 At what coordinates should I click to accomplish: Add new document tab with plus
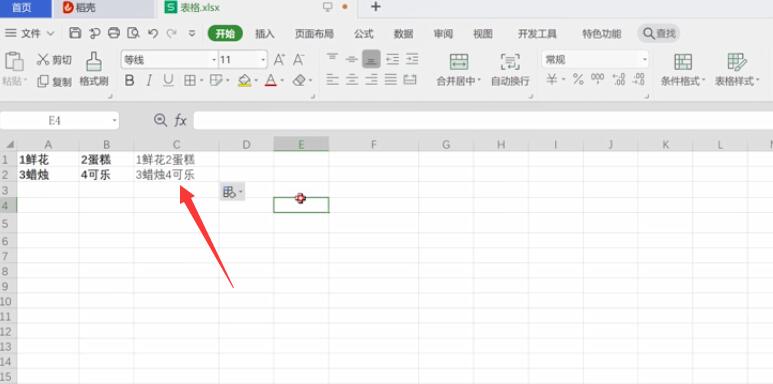pyautogui.click(x=376, y=7)
